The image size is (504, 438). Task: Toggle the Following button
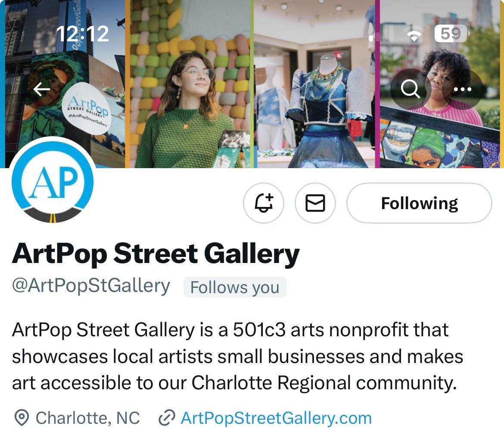[419, 203]
